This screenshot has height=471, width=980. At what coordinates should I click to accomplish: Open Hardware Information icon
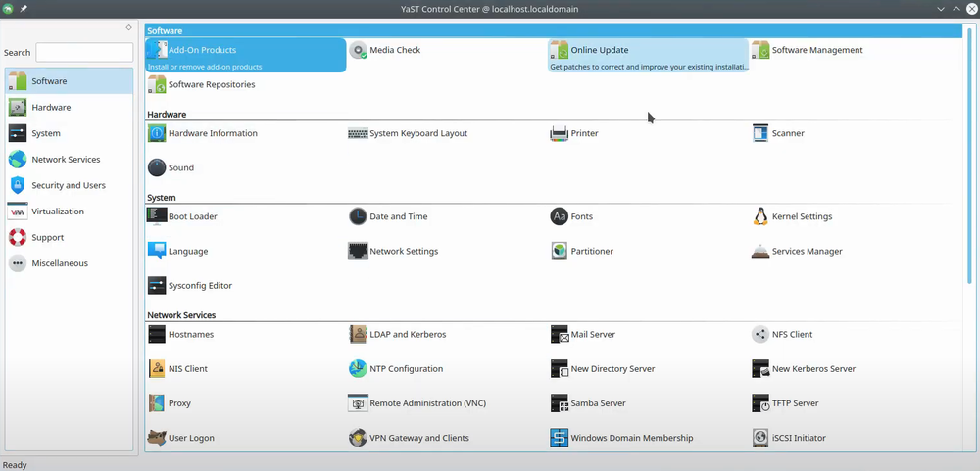click(157, 133)
